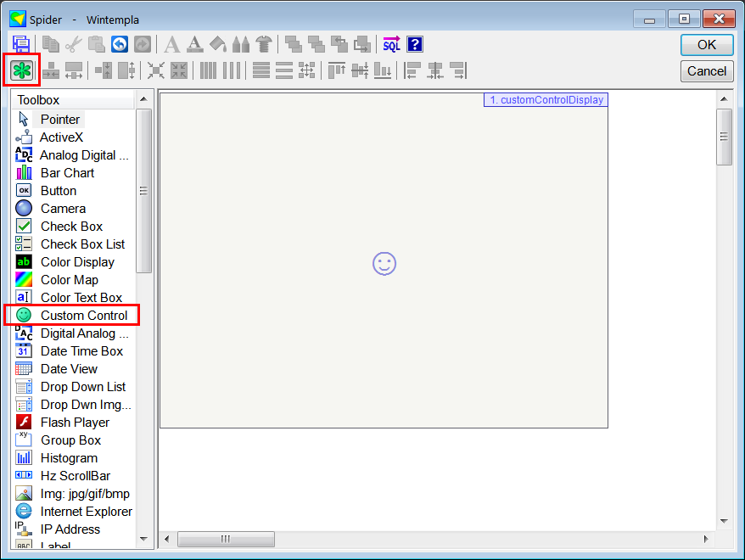The image size is (745, 560).
Task: Select Color Map in the Toolbox
Action: point(70,280)
